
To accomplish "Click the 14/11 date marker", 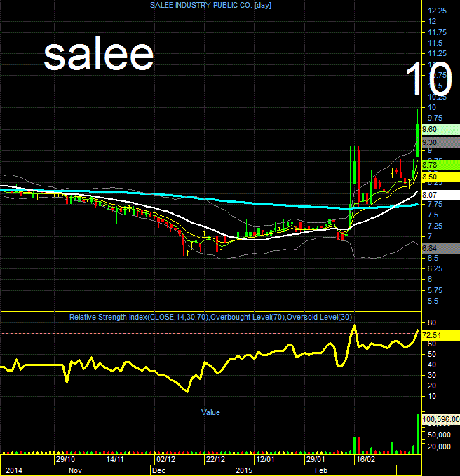I will pyautogui.click(x=115, y=459).
